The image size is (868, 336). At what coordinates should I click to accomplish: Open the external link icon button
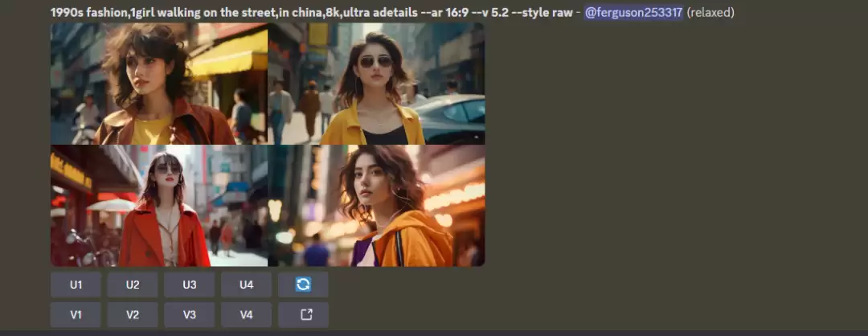[303, 314]
